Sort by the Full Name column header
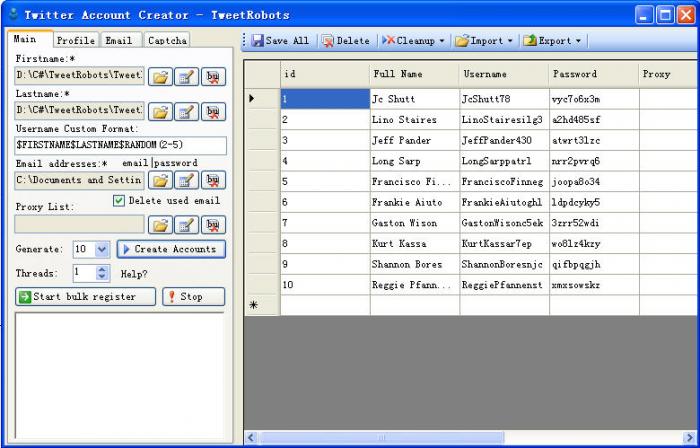The height and width of the screenshot is (448, 700). (x=415, y=74)
